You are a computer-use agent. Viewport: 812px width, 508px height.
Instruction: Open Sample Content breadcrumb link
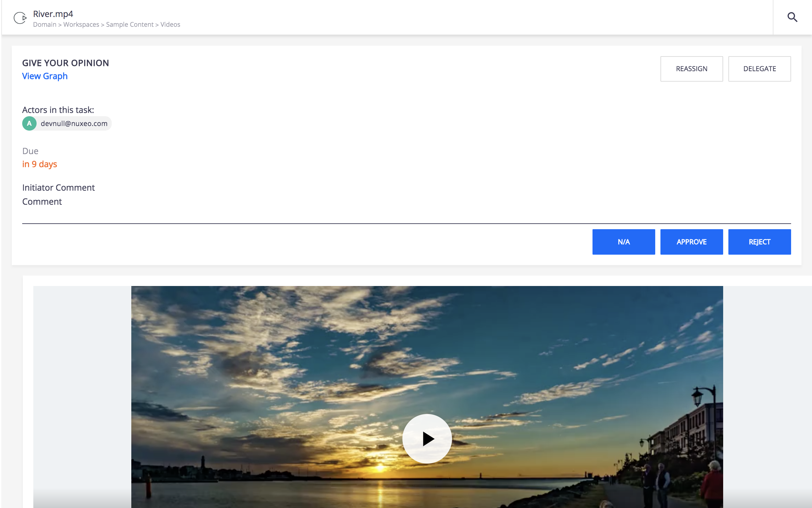[x=130, y=24]
